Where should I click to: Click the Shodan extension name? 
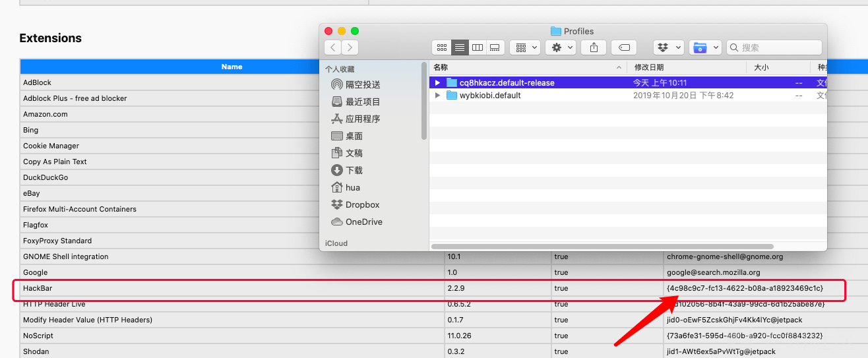pyautogui.click(x=36, y=351)
